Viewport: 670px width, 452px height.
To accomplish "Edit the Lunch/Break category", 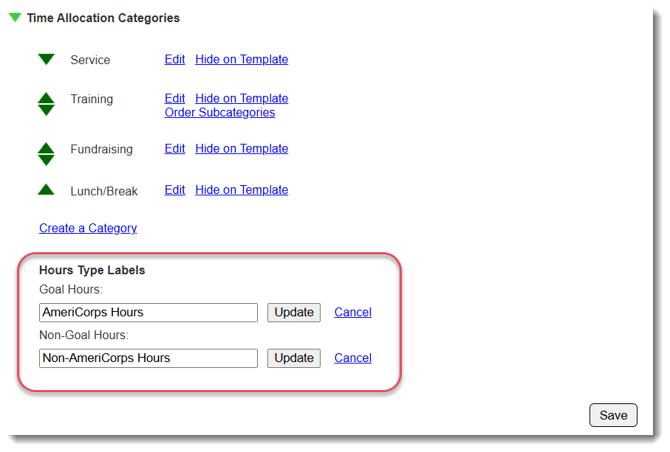I will click(x=175, y=190).
